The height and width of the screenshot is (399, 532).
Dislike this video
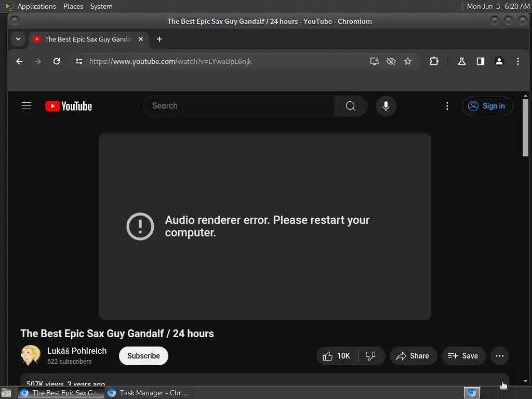click(370, 356)
